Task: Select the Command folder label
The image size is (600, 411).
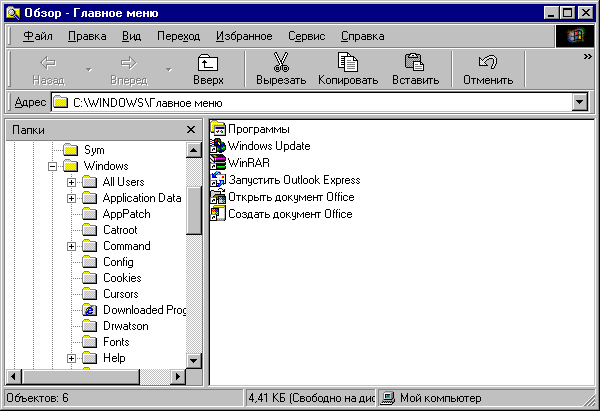Action: pos(127,246)
